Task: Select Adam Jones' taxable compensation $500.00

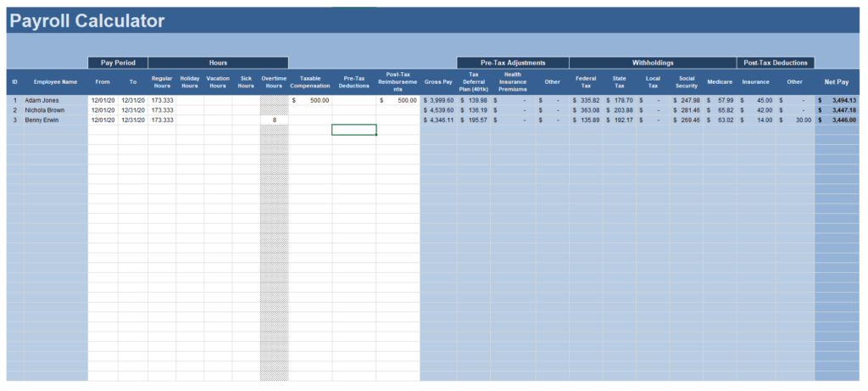Action: (310, 100)
